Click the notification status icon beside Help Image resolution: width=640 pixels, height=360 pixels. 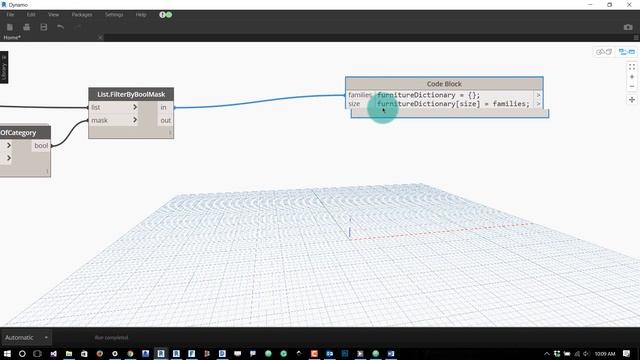pos(165,15)
